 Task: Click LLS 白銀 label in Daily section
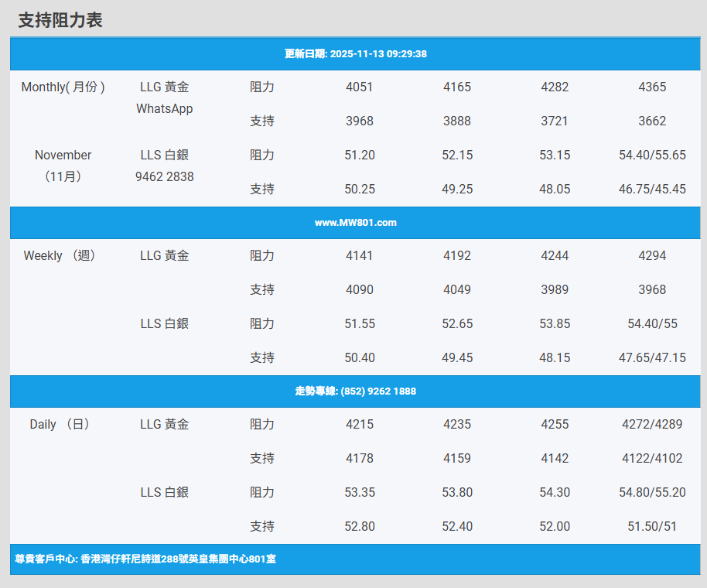click(165, 493)
